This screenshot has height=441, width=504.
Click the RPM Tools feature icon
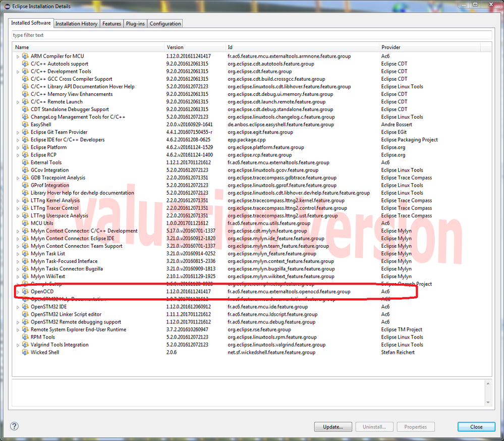[x=25, y=337]
